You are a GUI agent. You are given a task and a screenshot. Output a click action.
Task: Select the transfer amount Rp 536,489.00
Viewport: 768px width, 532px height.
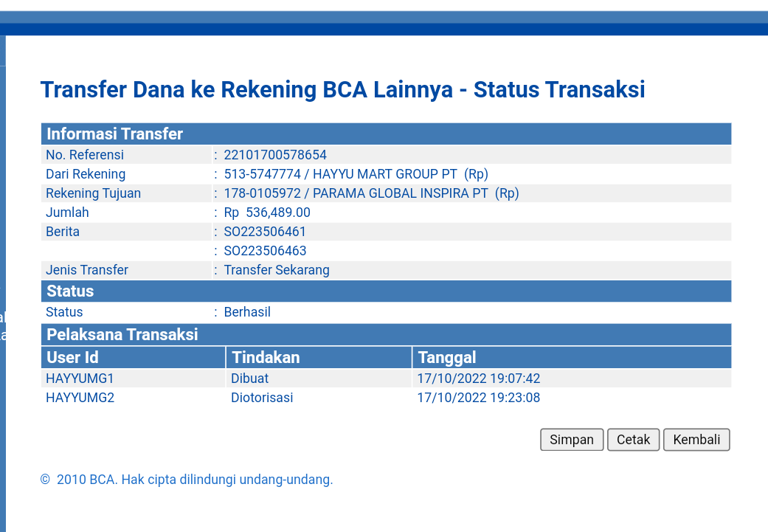pos(267,213)
